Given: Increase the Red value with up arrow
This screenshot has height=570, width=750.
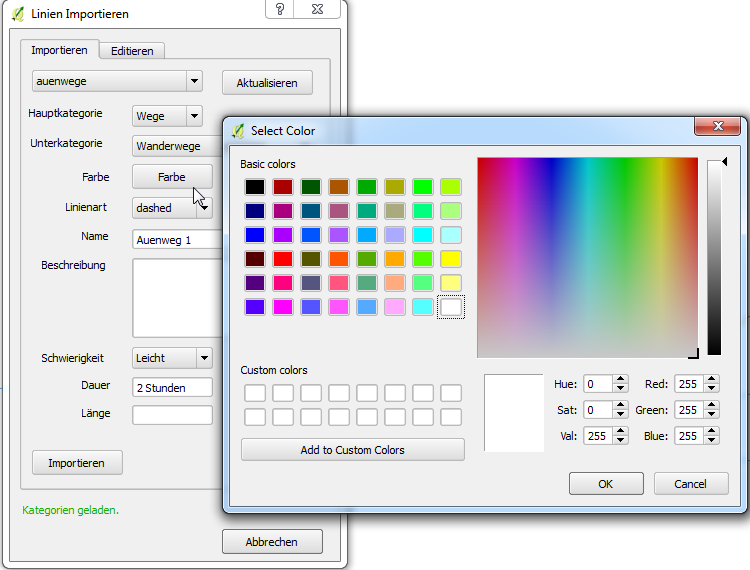Looking at the screenshot, I should pyautogui.click(x=711, y=379).
